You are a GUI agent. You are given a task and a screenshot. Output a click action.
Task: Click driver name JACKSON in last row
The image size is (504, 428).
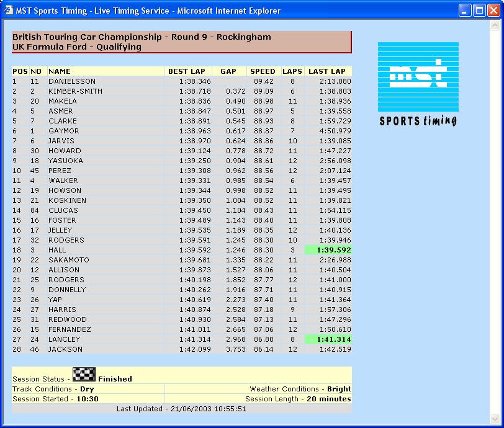[x=65, y=349]
